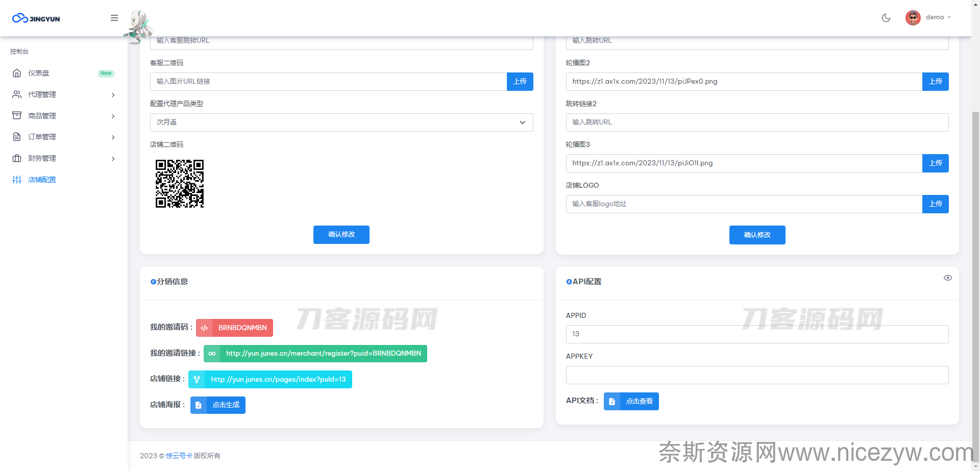Screen dimensions: 980x471
Task: Click the APPKEY input field
Action: coord(757,375)
